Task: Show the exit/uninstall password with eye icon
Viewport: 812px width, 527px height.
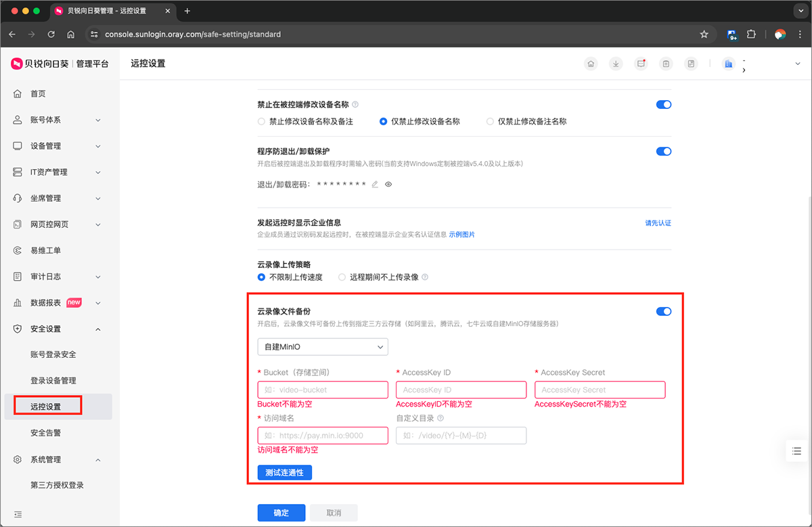Action: 388,184
